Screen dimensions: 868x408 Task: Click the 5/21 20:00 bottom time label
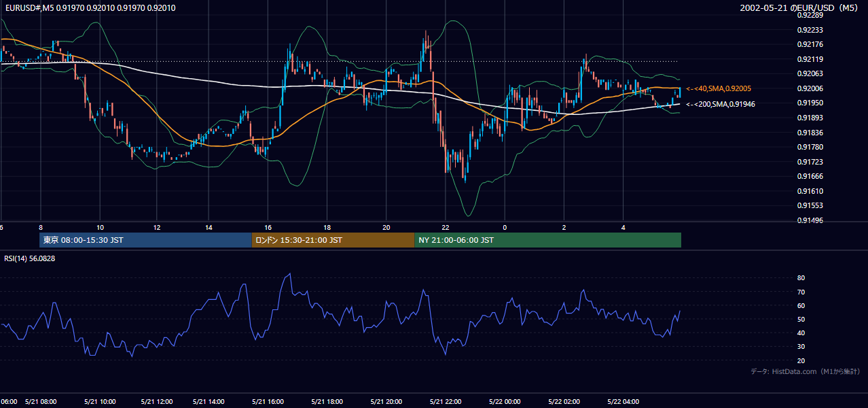point(386,402)
